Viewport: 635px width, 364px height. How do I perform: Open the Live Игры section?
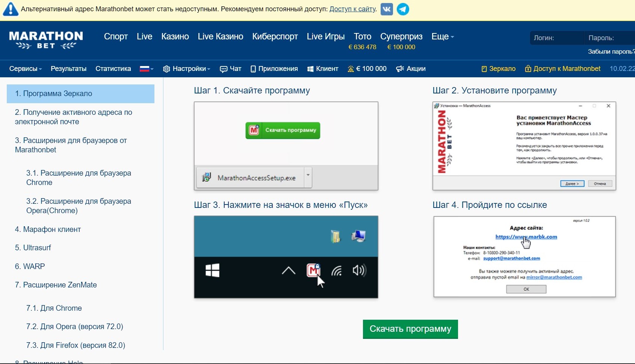tap(326, 36)
